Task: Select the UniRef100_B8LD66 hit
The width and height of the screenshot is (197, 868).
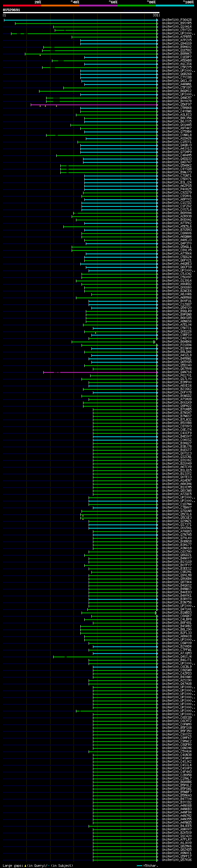Action: coord(176,352)
